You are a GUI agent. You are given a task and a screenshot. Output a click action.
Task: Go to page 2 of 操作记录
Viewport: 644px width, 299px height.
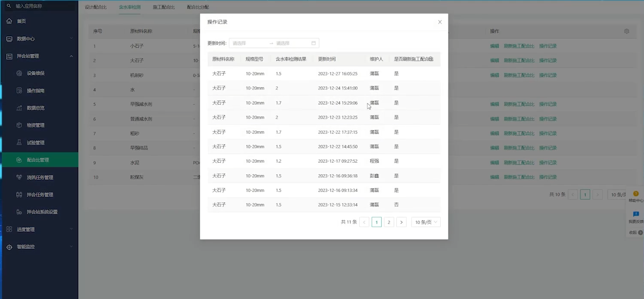[389, 222]
